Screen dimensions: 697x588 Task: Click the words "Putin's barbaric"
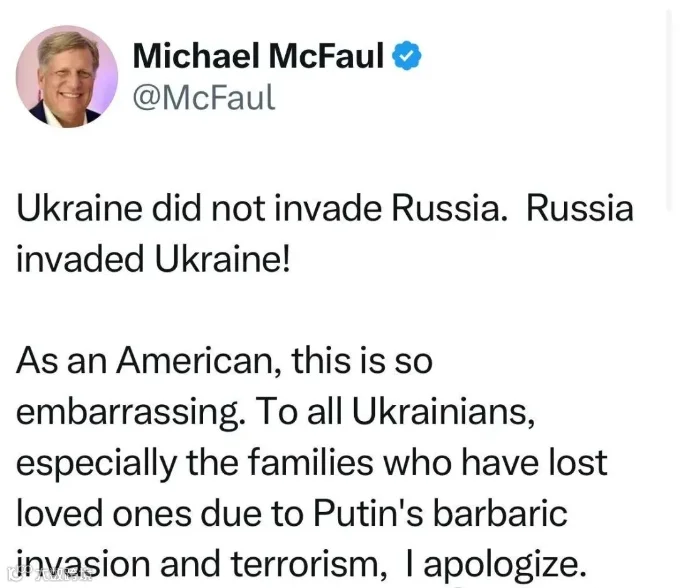(441, 513)
